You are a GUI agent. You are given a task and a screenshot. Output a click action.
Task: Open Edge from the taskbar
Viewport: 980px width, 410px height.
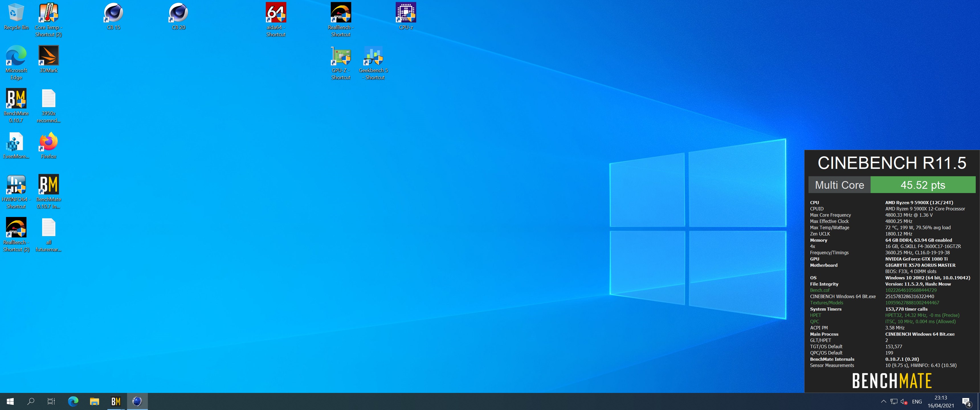(x=73, y=401)
